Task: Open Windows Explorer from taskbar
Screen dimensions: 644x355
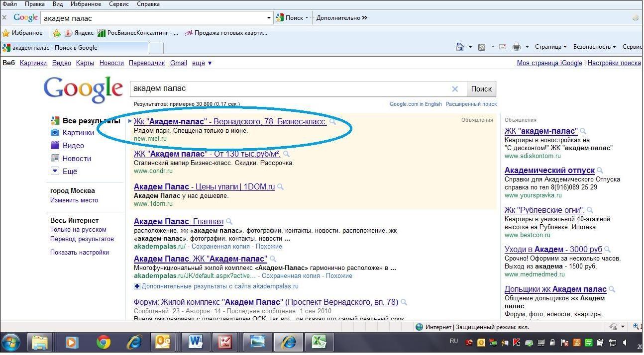Action: pyautogui.click(x=41, y=342)
